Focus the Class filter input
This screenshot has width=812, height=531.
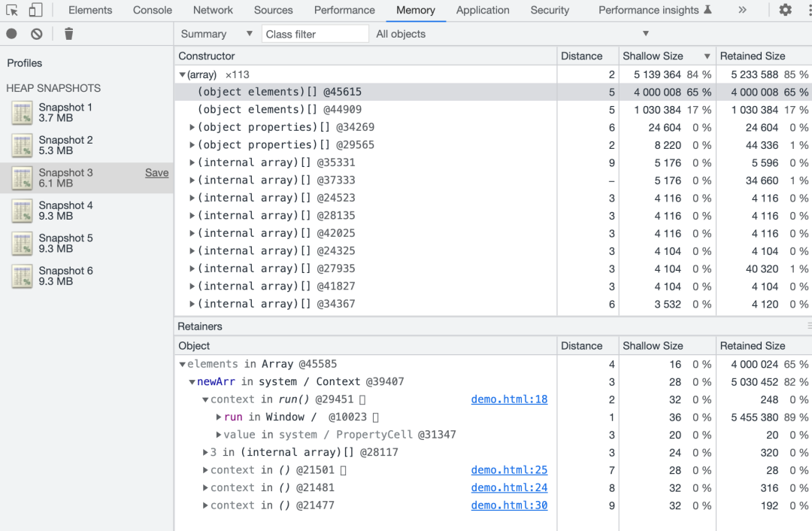(316, 34)
